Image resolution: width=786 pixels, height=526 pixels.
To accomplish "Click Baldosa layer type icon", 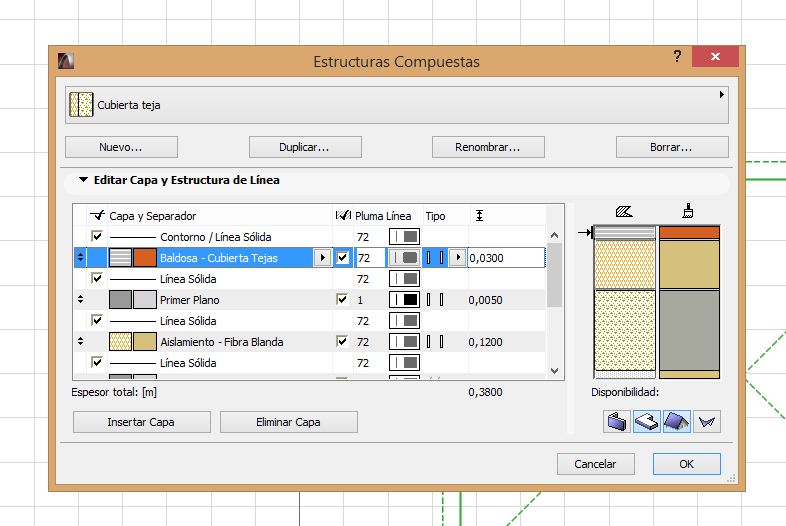I will tap(433, 258).
